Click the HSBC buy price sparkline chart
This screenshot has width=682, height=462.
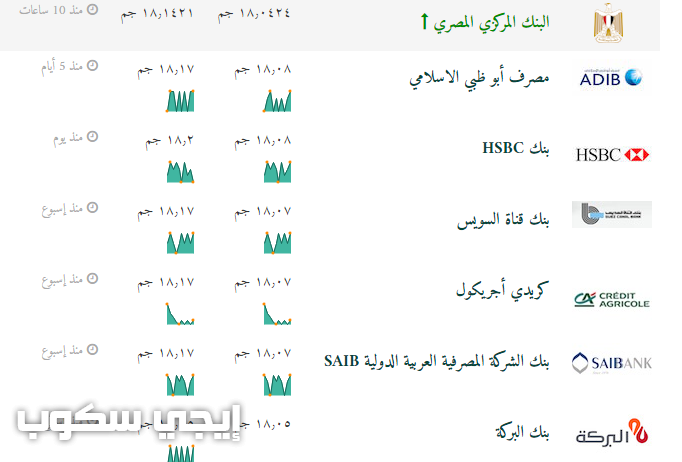pos(277,171)
